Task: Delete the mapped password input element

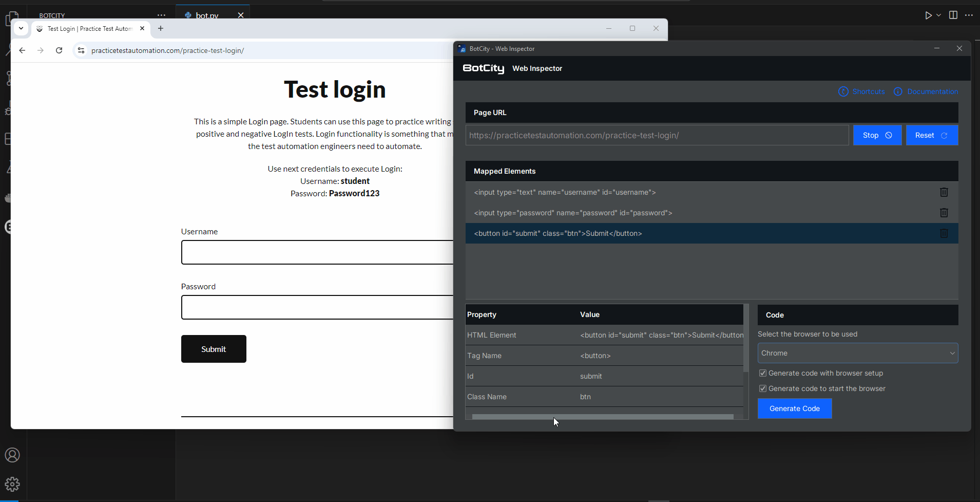Action: coord(944,213)
